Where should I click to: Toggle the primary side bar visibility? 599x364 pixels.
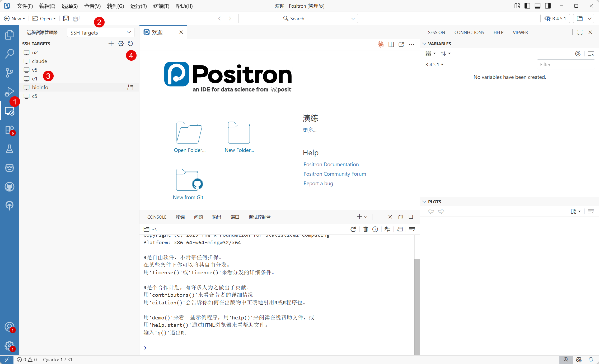[x=527, y=6]
